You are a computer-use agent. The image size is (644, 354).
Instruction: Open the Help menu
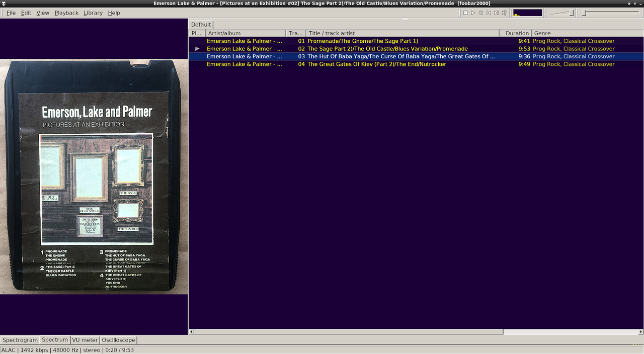[114, 13]
